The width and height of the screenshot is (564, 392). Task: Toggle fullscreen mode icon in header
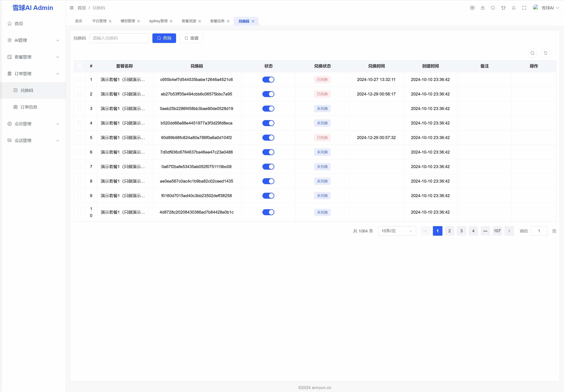524,8
